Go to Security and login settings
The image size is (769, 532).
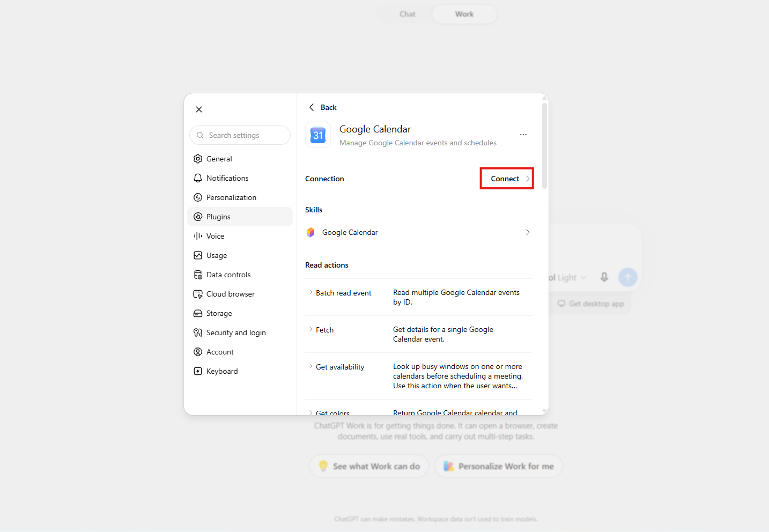240,332
